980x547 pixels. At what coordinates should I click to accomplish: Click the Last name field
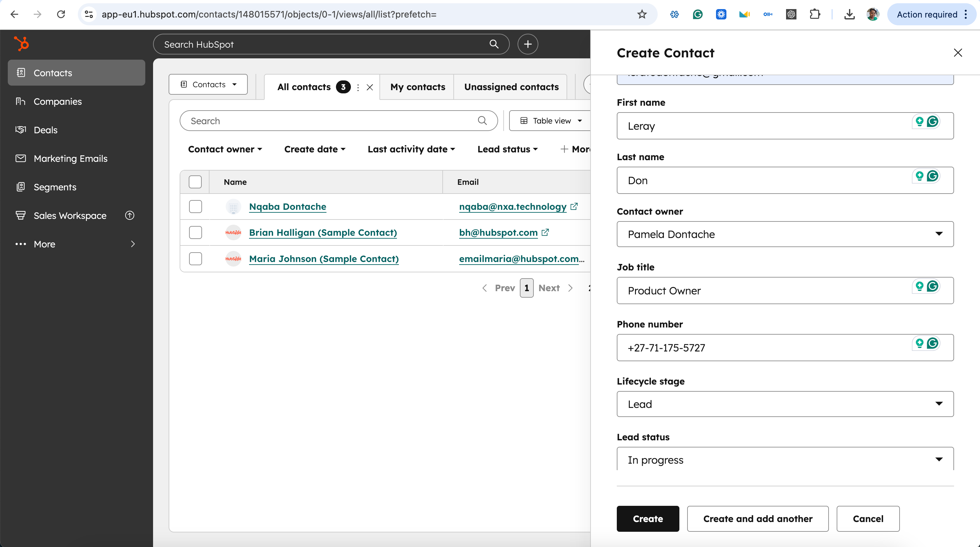point(785,180)
